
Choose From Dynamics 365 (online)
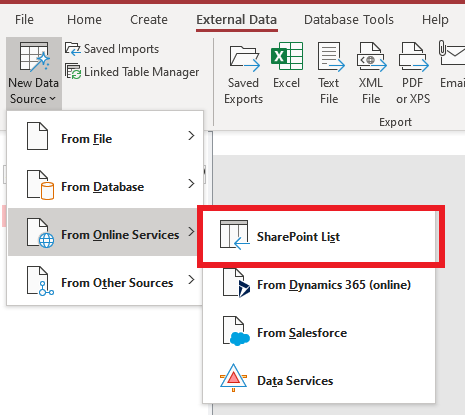(319, 285)
